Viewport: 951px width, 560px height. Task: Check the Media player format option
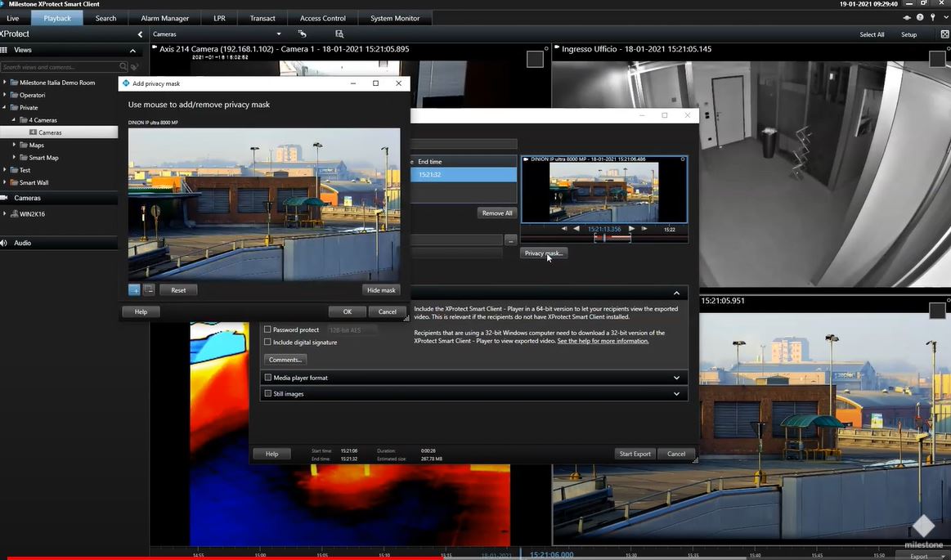coord(267,378)
